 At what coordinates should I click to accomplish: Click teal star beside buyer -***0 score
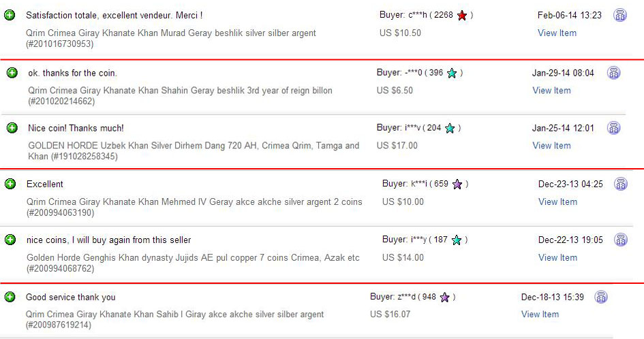[x=451, y=73]
